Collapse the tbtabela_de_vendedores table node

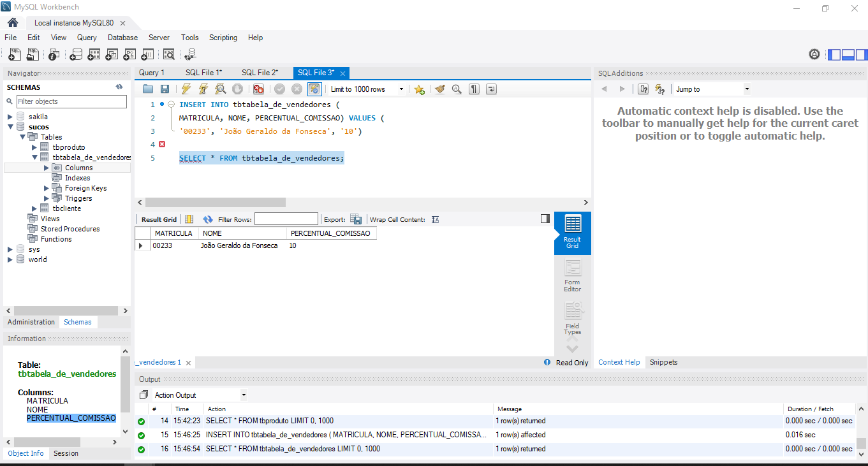pyautogui.click(x=34, y=157)
